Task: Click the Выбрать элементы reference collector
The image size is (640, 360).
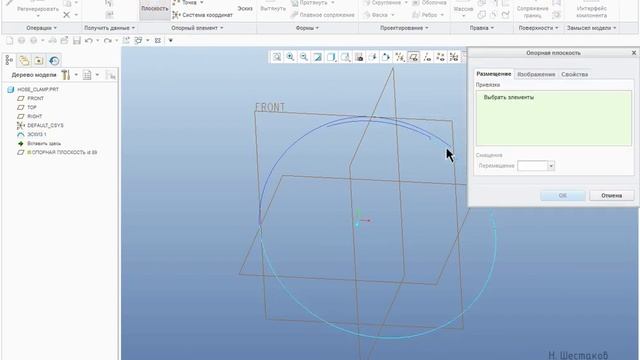Action: [x=554, y=118]
